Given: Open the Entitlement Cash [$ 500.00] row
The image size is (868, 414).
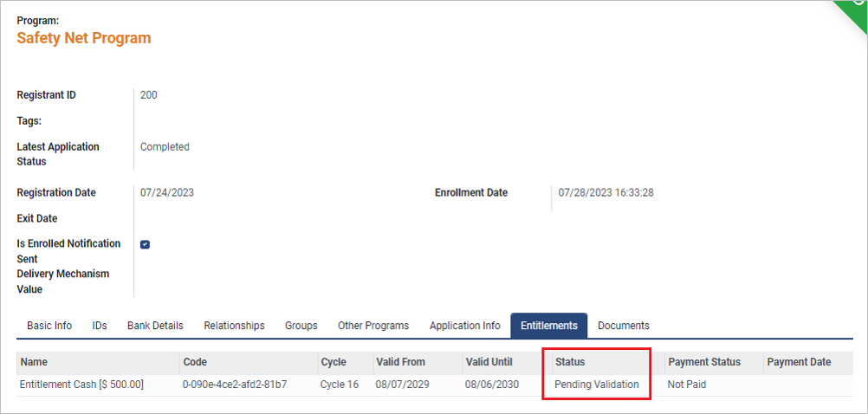Looking at the screenshot, I should click(435, 385).
